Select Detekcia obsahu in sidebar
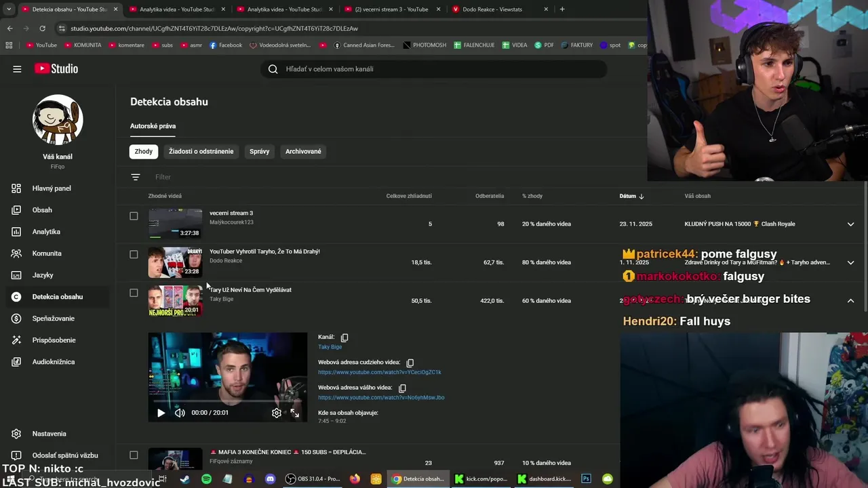Image resolution: width=868 pixels, height=488 pixels. point(58,297)
